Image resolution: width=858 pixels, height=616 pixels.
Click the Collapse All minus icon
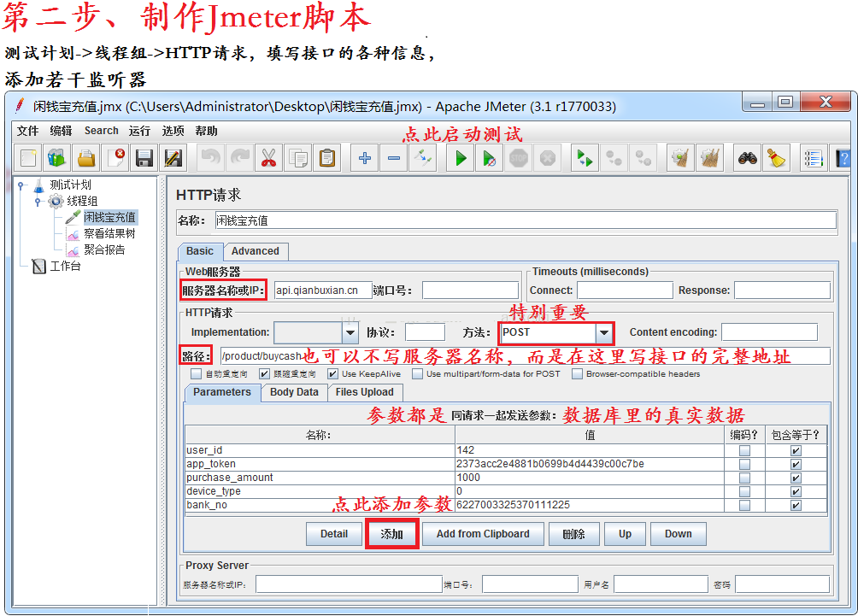[x=393, y=158]
